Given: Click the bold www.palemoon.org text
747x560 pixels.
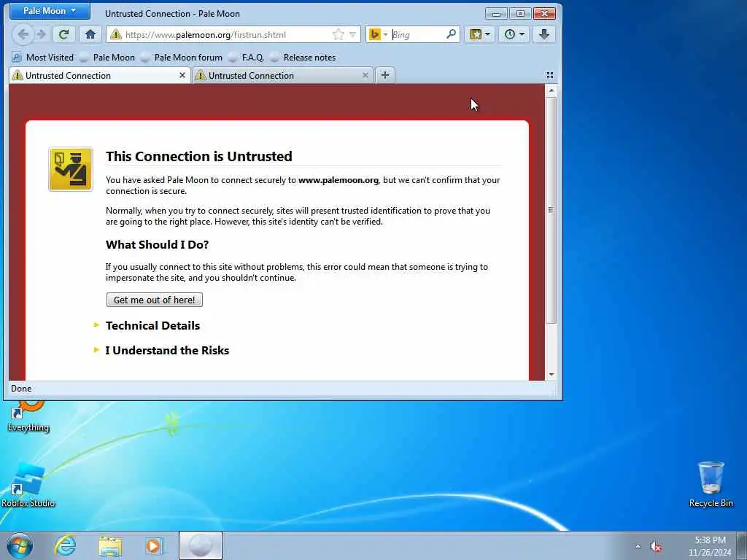Looking at the screenshot, I should point(338,180).
